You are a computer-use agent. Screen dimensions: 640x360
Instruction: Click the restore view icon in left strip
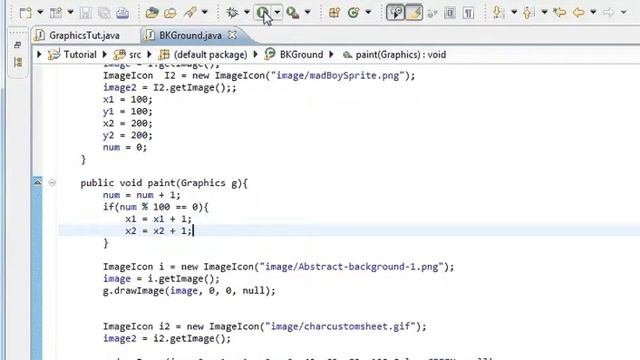[17, 45]
